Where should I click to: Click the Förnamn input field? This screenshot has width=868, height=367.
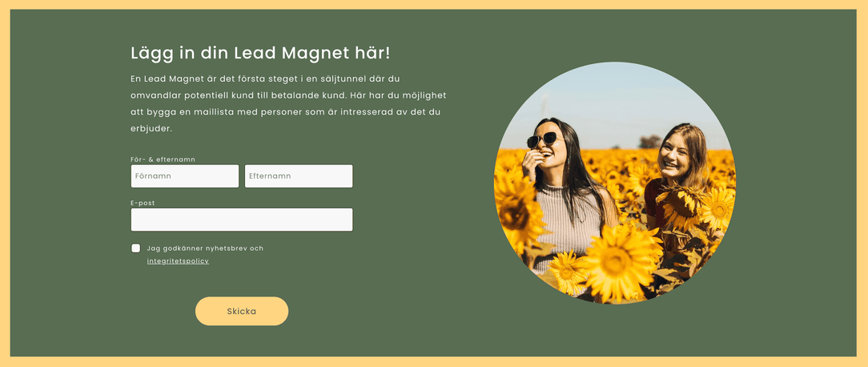pyautogui.click(x=185, y=176)
